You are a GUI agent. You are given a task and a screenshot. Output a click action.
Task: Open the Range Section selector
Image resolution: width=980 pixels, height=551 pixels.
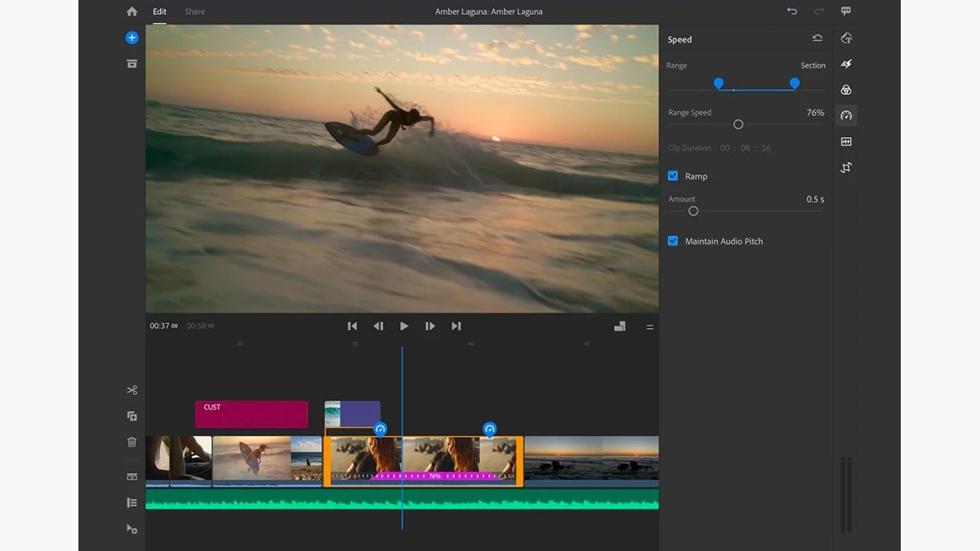pos(813,65)
